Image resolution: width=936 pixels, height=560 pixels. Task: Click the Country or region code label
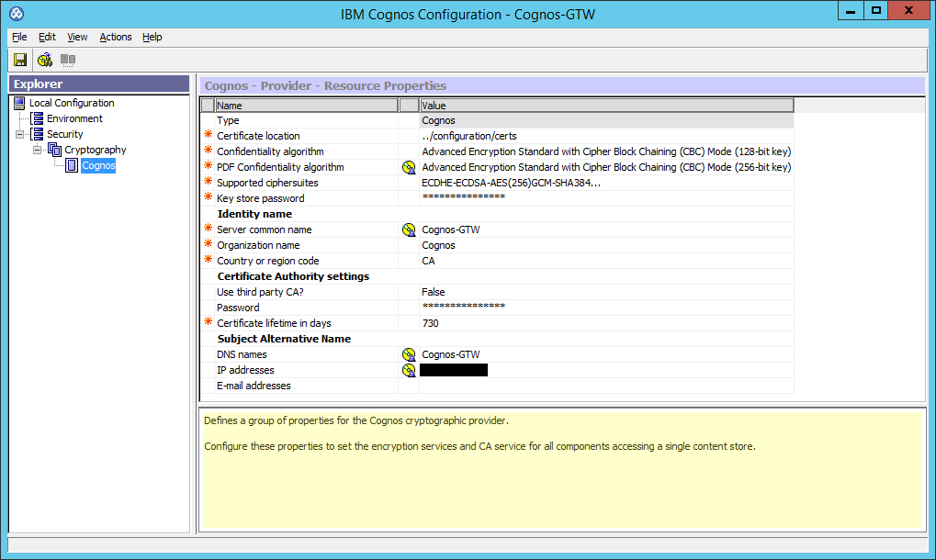[x=267, y=261]
